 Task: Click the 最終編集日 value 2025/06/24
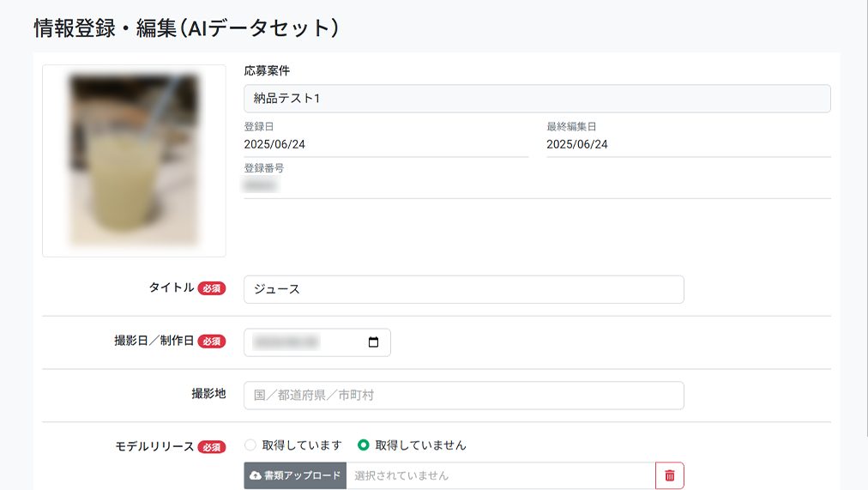click(x=577, y=144)
